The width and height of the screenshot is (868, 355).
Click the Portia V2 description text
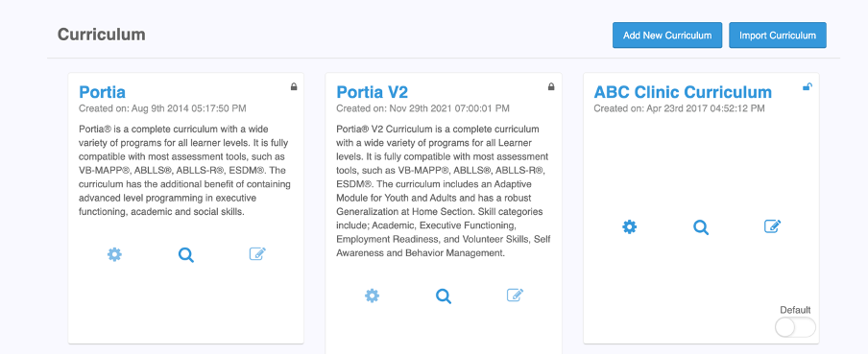coord(444,191)
